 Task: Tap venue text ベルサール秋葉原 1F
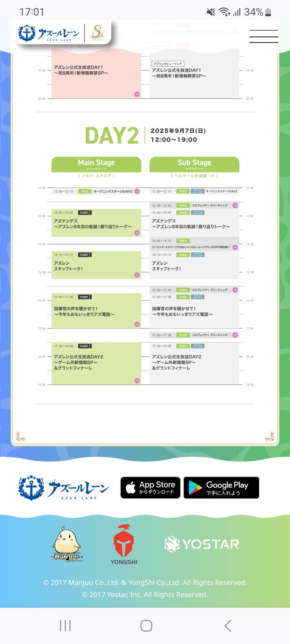[194, 176]
